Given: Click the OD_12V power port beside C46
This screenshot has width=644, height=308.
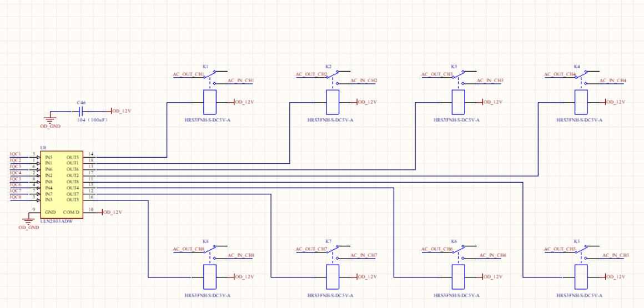Looking at the screenshot, I should [x=121, y=111].
